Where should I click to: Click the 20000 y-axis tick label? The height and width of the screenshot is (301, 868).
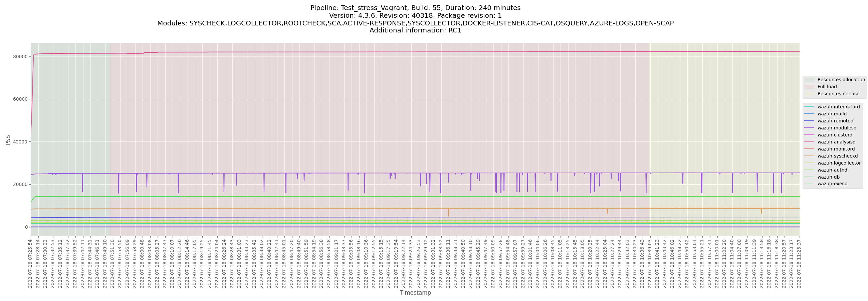(20, 185)
